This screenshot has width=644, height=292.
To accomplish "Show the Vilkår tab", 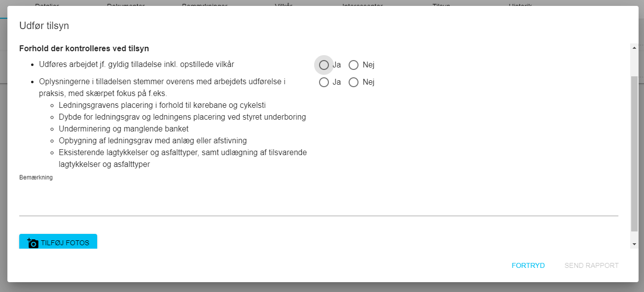I will 284,4.
